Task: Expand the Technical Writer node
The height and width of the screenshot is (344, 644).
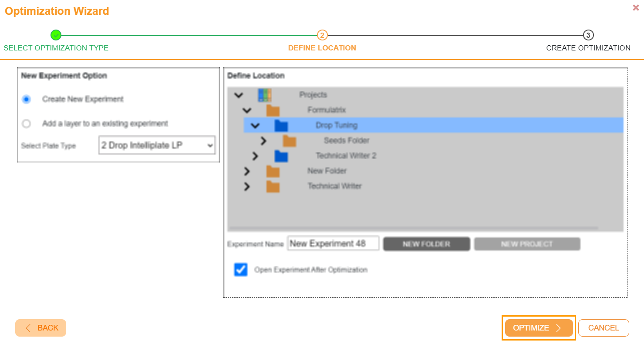Action: pyautogui.click(x=247, y=187)
